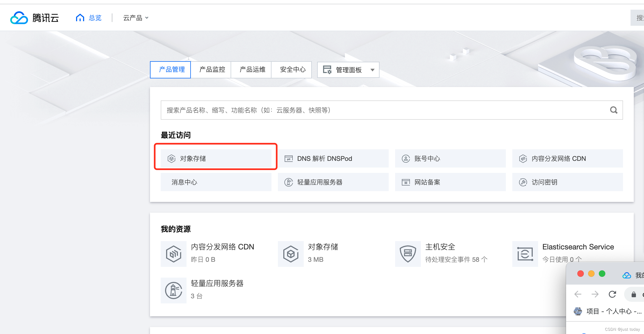The image size is (644, 334).
Task: Click the magnifier search icon
Action: [x=614, y=110]
